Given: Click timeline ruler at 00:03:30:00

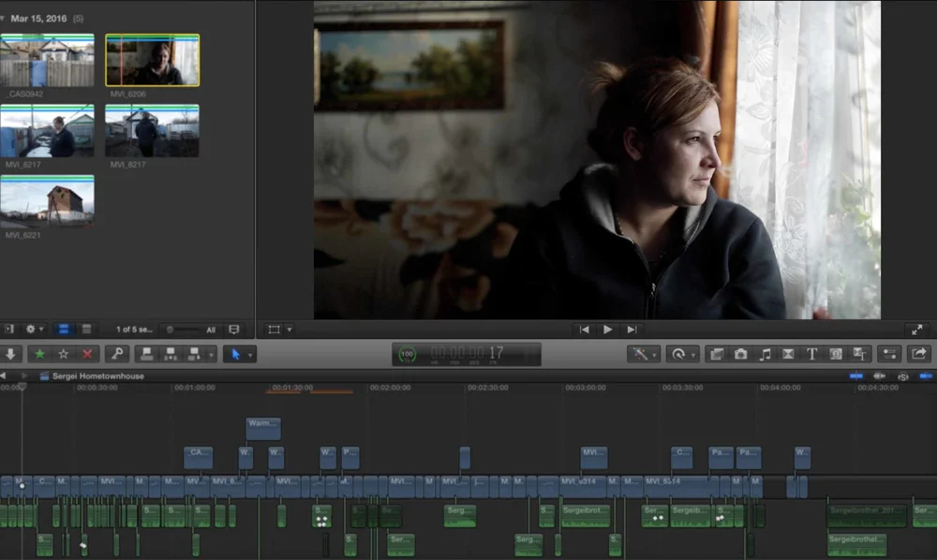Looking at the screenshot, I should point(682,388).
